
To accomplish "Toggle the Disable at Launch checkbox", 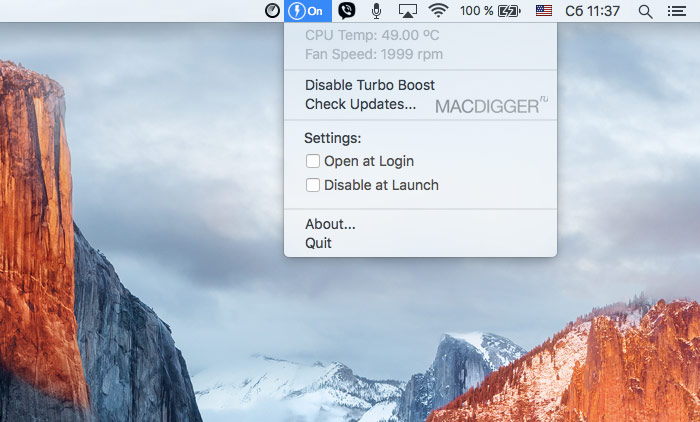I will coord(312,184).
